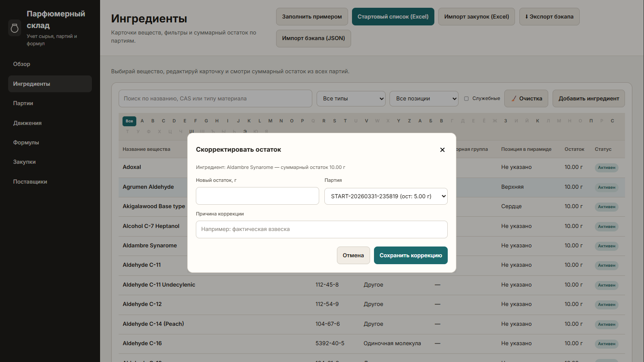Close the stock correction dialog
The image size is (644, 362).
[x=442, y=150]
